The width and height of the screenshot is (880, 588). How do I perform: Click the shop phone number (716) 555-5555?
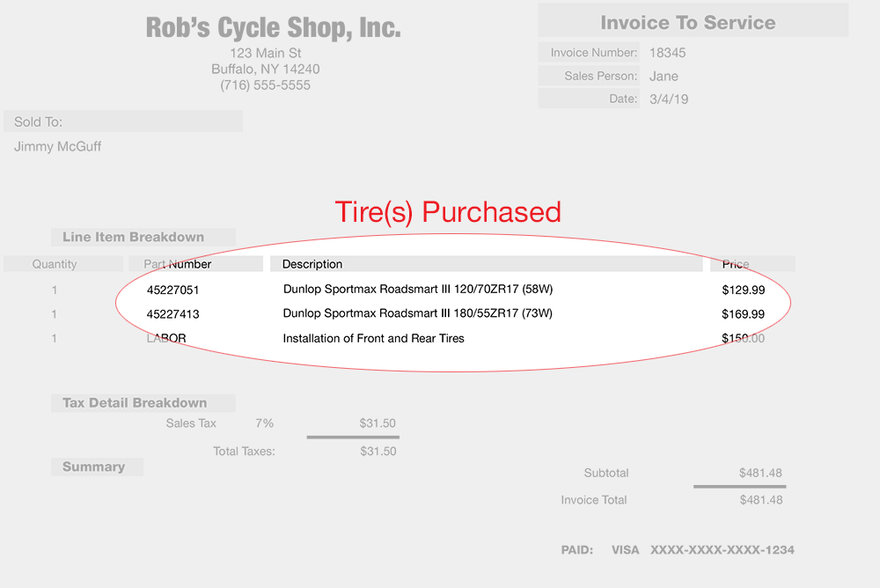pyautogui.click(x=265, y=85)
